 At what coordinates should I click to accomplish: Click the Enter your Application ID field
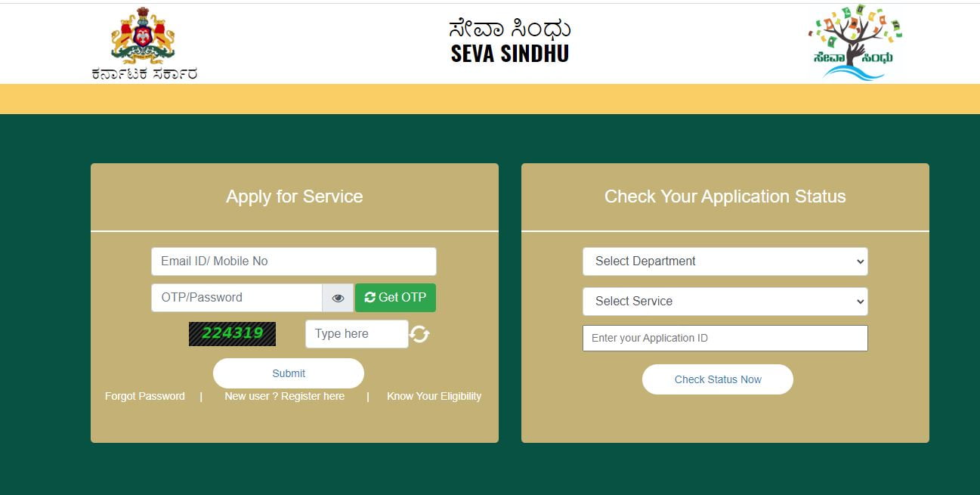[725, 338]
